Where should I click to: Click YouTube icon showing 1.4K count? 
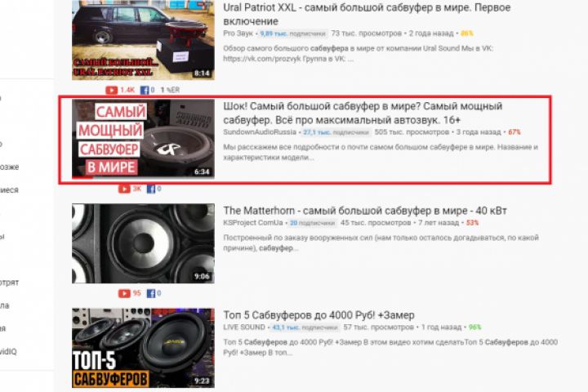(x=111, y=90)
